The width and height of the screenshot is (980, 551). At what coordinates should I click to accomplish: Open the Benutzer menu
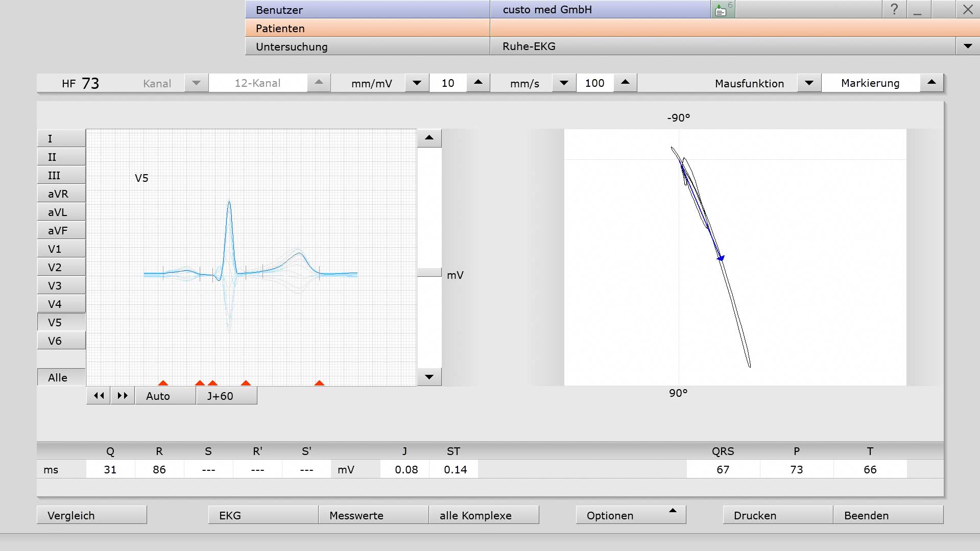(368, 9)
